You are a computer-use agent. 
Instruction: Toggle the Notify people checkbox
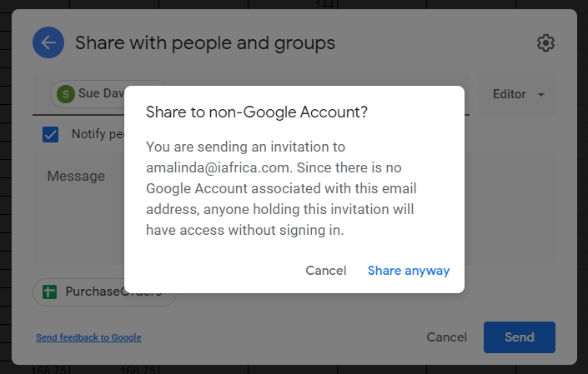coord(50,134)
